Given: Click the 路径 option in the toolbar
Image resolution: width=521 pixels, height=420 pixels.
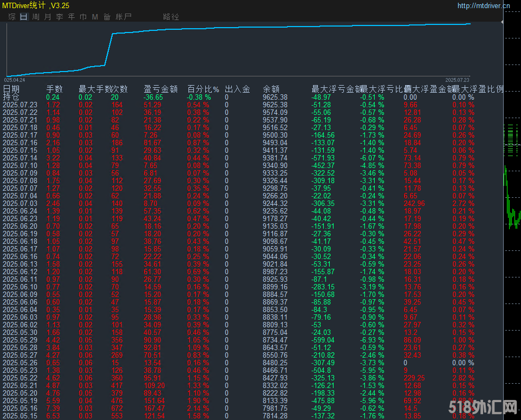Looking at the screenshot, I should (170, 17).
